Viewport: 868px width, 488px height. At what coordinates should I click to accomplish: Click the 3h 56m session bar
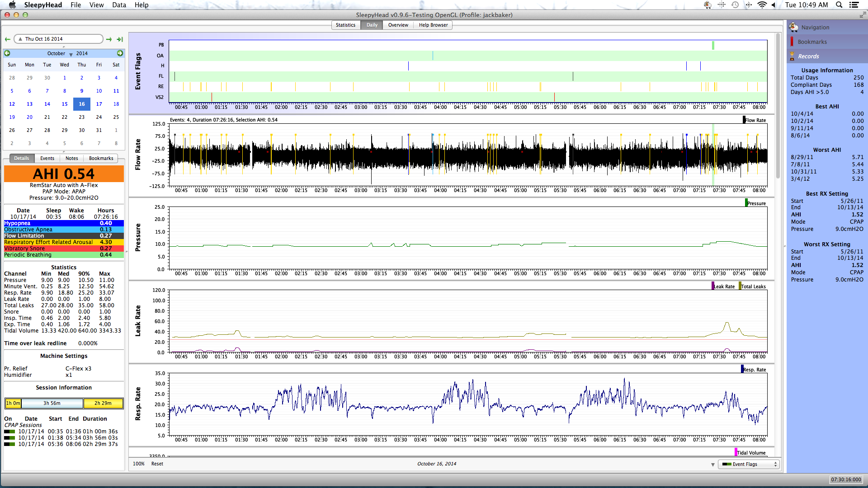click(52, 404)
